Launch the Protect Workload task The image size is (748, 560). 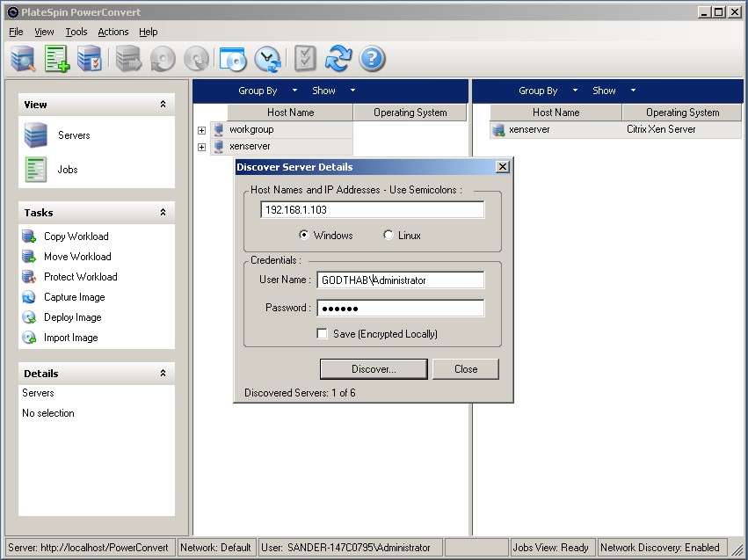tap(80, 277)
